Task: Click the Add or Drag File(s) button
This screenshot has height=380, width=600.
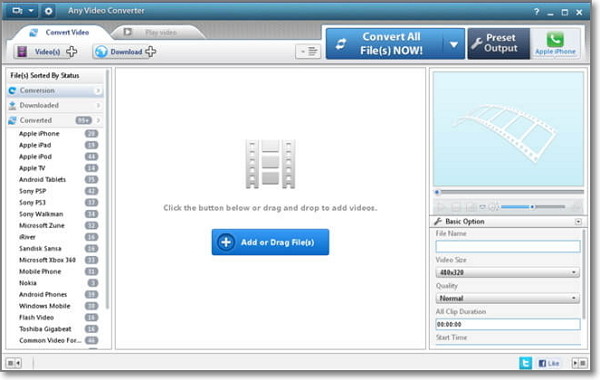Action: pyautogui.click(x=270, y=242)
